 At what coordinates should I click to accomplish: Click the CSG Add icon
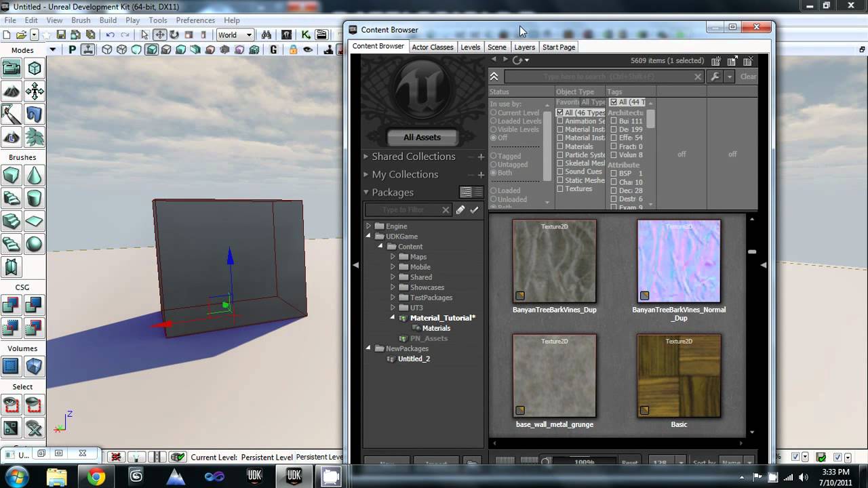(12, 306)
